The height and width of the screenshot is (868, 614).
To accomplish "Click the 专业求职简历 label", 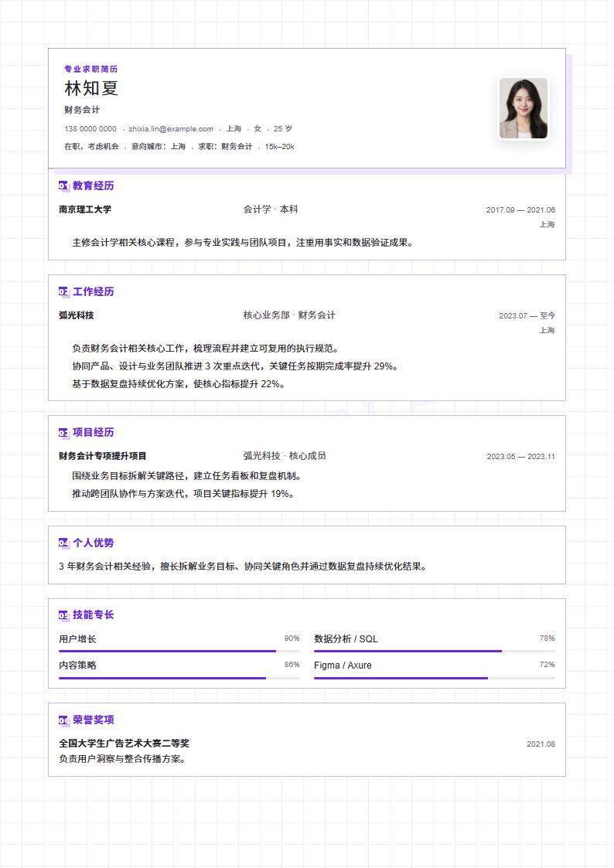I will tap(90, 70).
